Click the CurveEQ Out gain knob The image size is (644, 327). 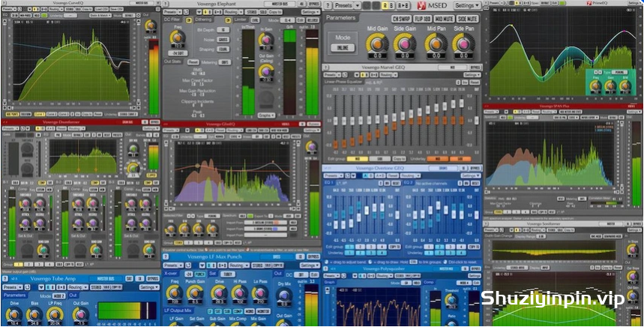(151, 25)
